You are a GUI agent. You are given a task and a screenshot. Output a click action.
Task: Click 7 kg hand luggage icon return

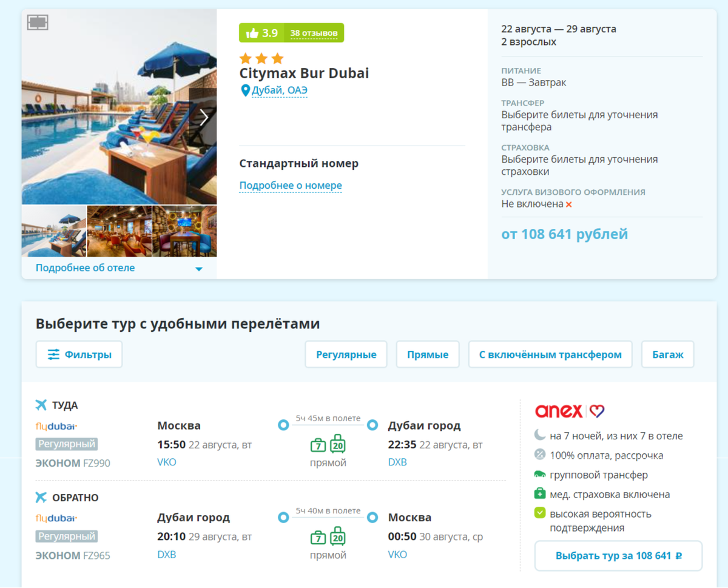point(318,538)
